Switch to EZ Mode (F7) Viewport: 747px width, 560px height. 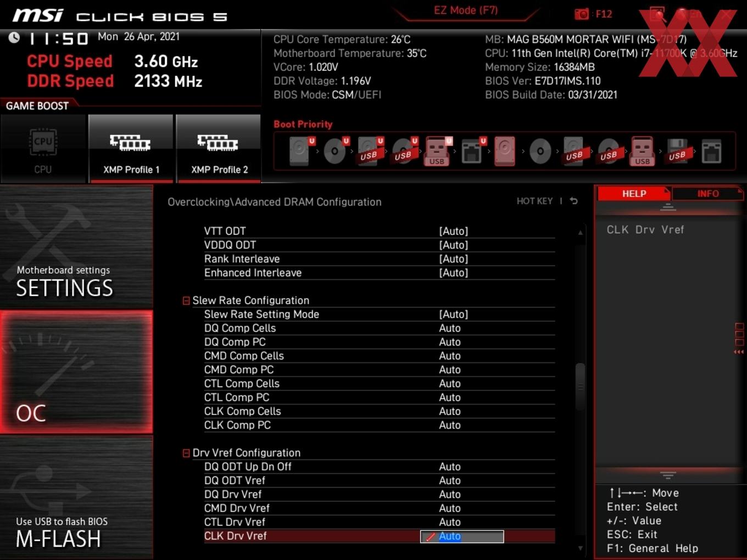point(466,10)
